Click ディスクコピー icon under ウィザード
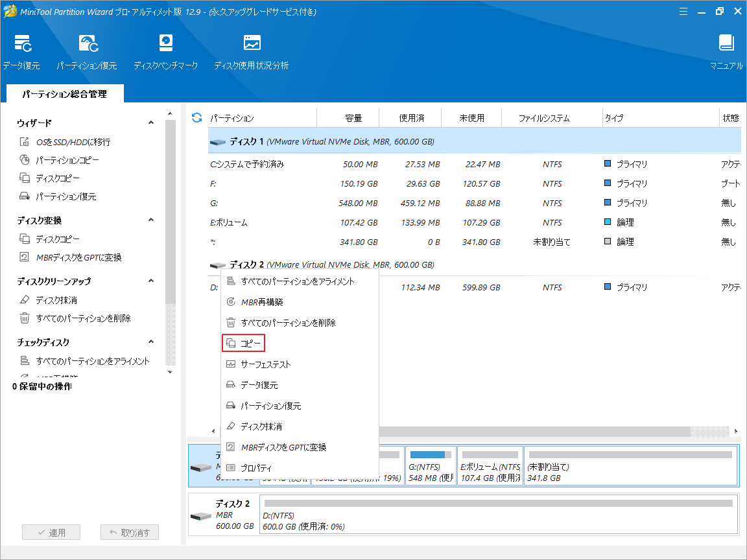The width and height of the screenshot is (747, 560). (24, 178)
